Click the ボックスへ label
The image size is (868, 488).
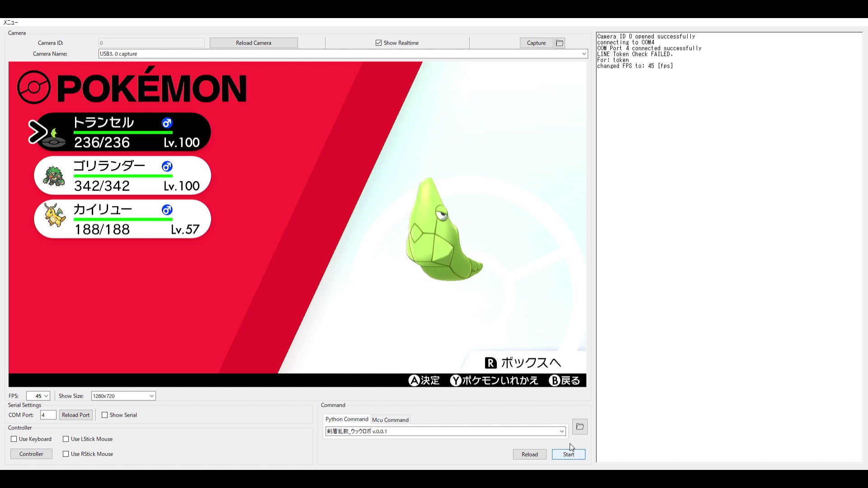(x=531, y=363)
